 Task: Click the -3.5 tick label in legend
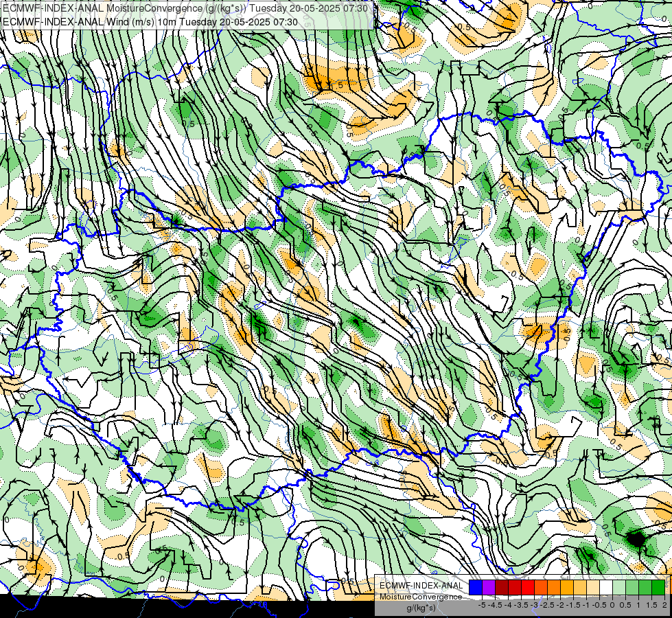tap(521, 605)
